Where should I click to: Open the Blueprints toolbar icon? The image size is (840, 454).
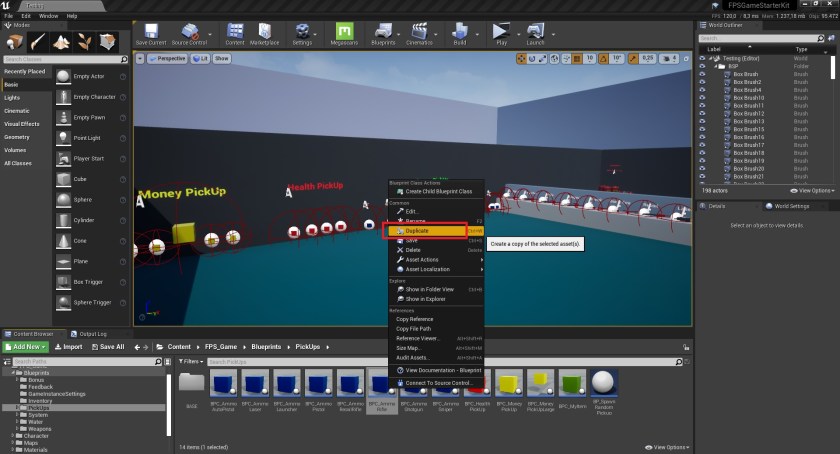tap(384, 33)
